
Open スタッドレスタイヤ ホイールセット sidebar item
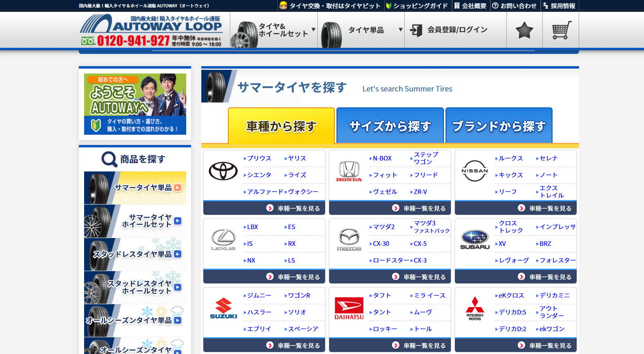[135, 287]
